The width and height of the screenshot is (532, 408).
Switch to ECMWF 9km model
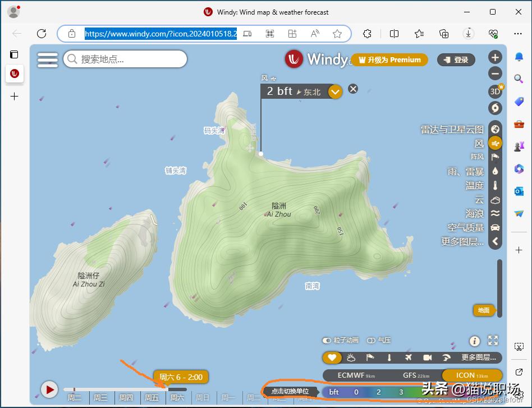click(x=356, y=375)
